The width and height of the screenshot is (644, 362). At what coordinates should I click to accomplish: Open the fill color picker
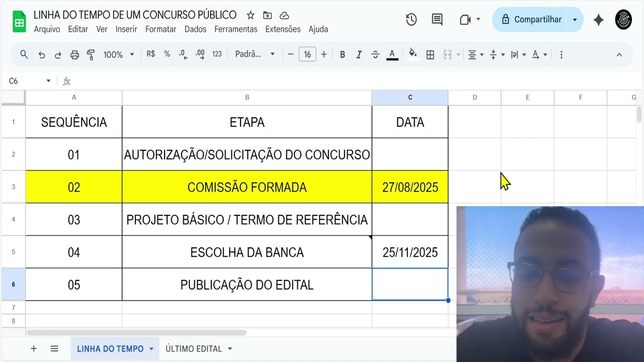click(413, 54)
